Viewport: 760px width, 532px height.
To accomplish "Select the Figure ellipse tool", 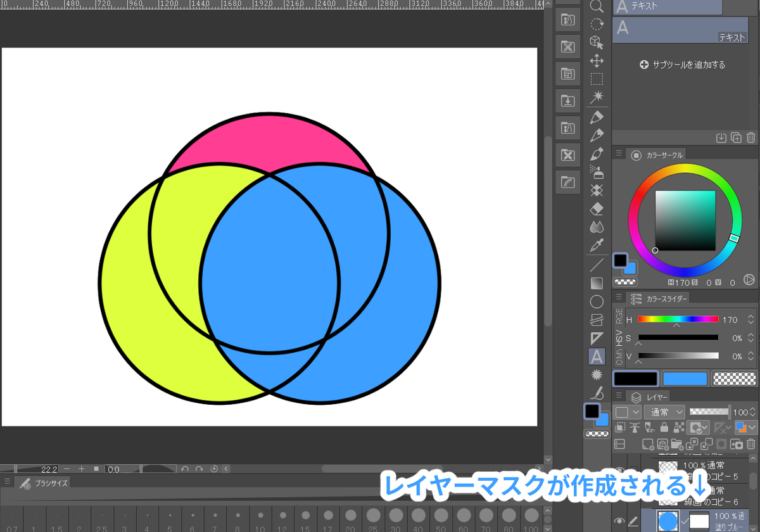I will coord(597,301).
